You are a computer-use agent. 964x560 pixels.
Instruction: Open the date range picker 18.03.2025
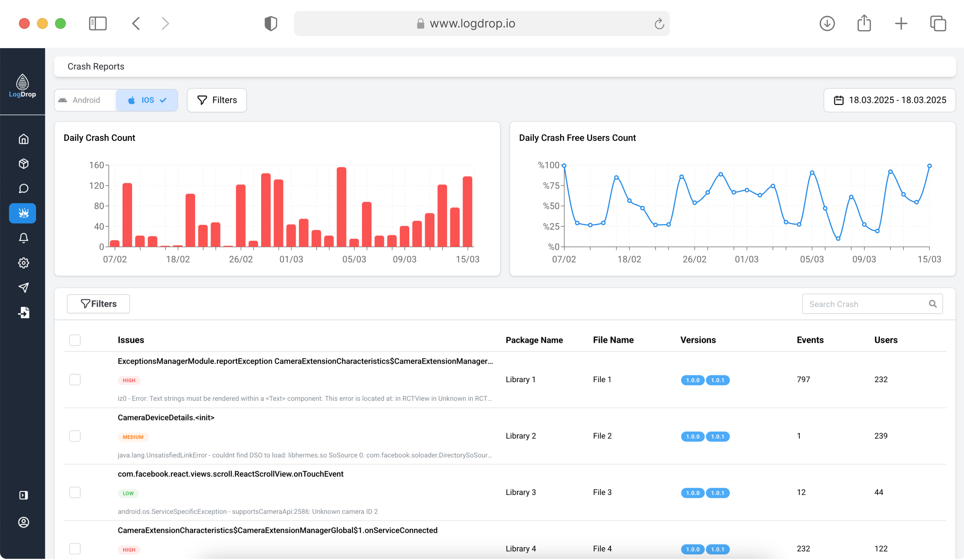click(890, 100)
